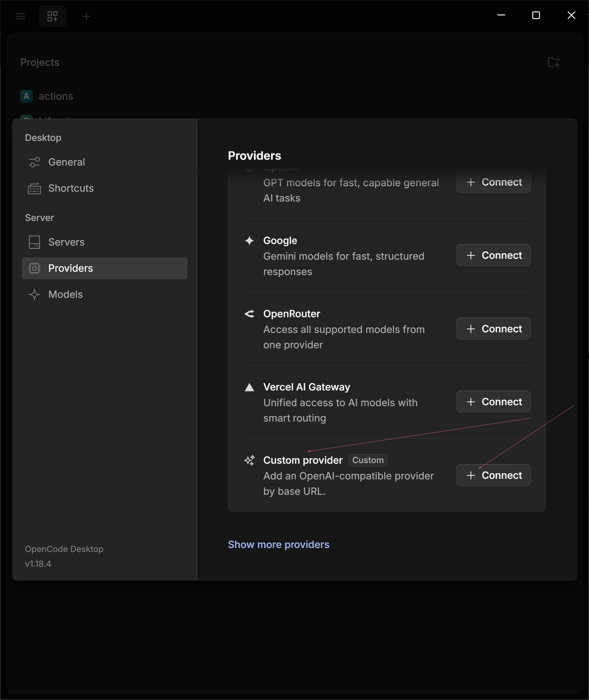Switch to Models settings
This screenshot has height=700, width=589.
tap(105, 294)
